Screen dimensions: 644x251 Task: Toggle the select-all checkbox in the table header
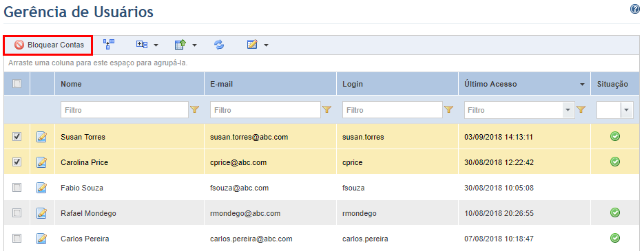click(x=17, y=84)
